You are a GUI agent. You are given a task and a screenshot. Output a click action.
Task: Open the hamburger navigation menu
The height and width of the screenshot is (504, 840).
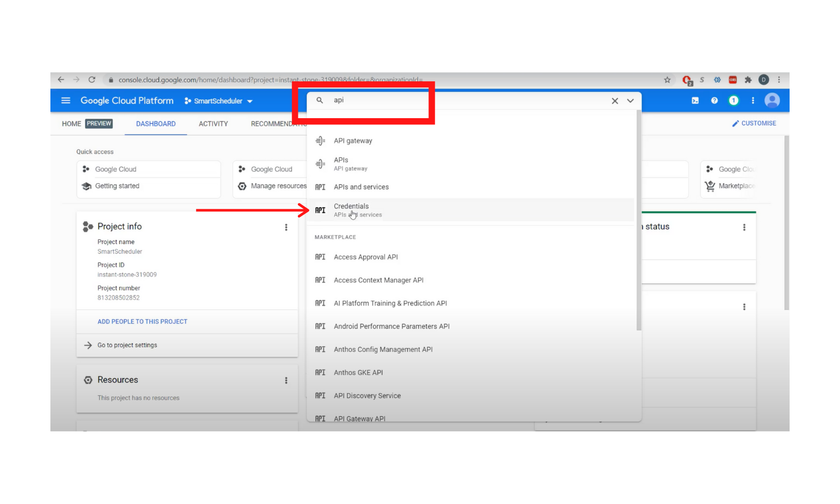66,101
